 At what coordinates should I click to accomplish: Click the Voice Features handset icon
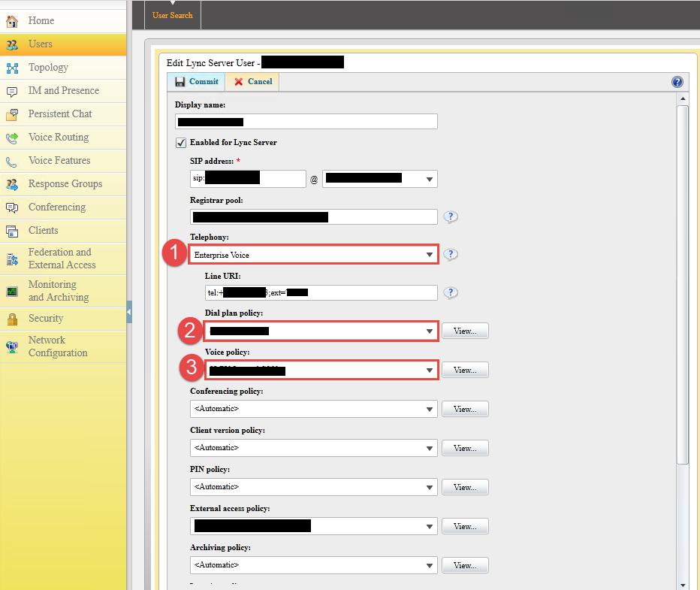[12, 162]
